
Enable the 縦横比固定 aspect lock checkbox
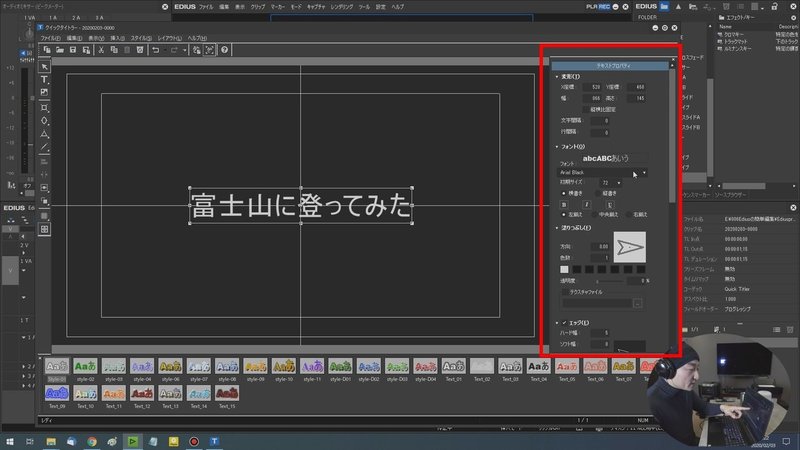tap(585, 110)
